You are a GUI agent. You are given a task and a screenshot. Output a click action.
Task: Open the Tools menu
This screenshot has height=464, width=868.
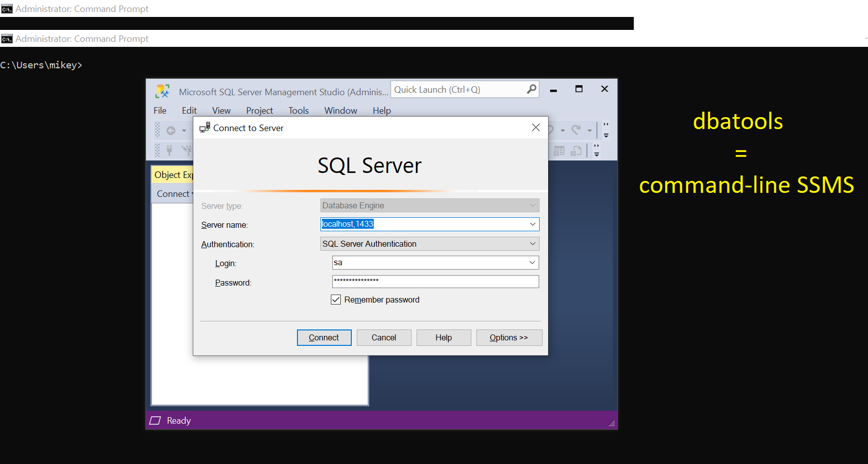[298, 110]
